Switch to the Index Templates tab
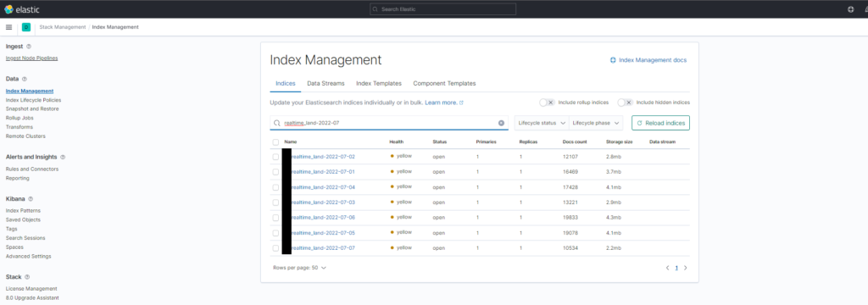 click(379, 84)
